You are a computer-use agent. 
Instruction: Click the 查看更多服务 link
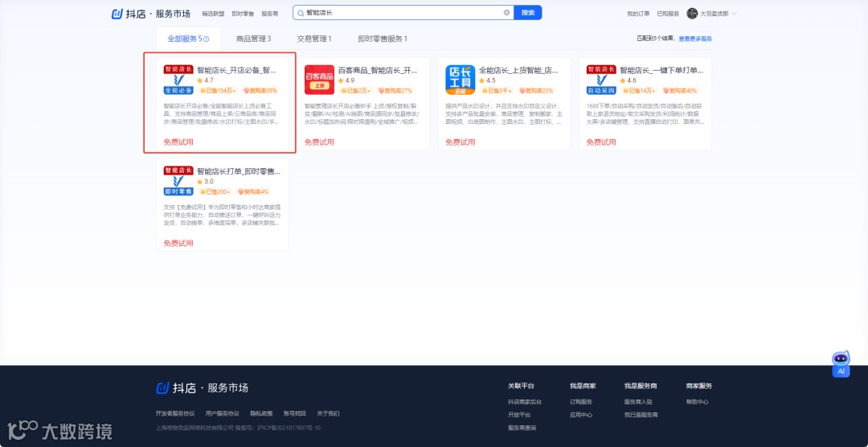[695, 39]
